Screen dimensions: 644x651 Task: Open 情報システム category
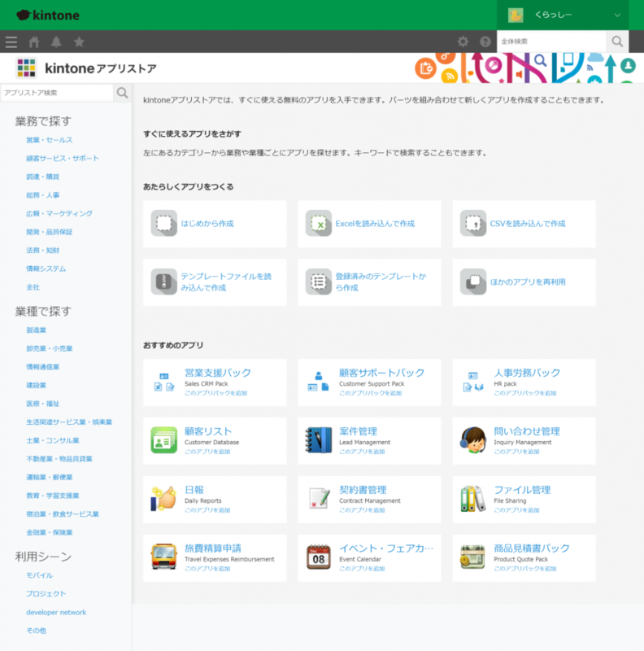[x=46, y=269]
